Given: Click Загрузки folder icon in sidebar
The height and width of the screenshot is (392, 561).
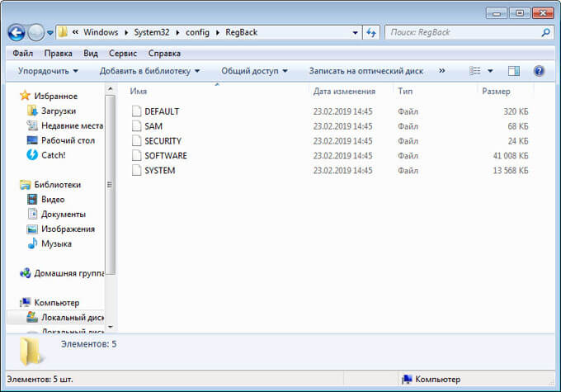Looking at the screenshot, I should point(32,111).
